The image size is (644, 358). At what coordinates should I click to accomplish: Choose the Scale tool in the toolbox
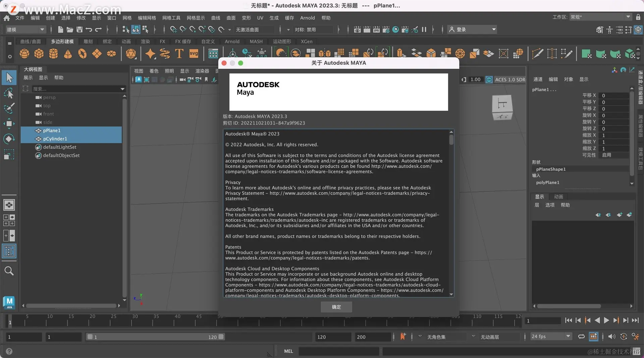[9, 154]
